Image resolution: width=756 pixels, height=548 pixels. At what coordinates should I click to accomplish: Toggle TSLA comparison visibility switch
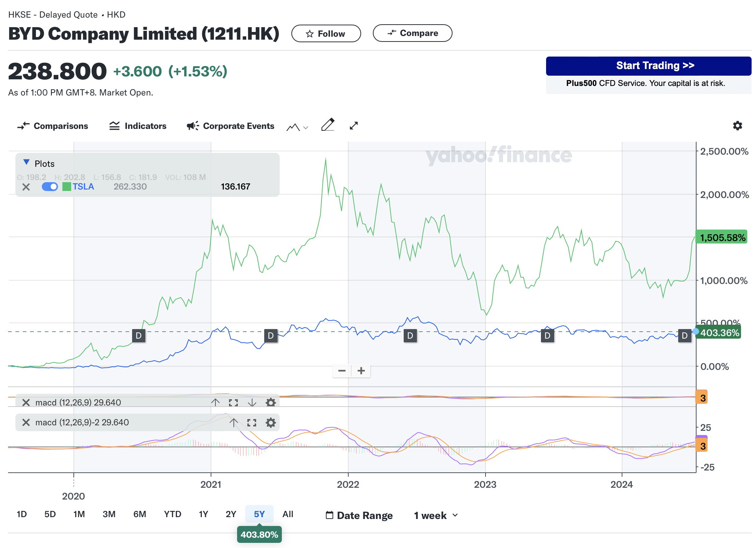pos(50,187)
